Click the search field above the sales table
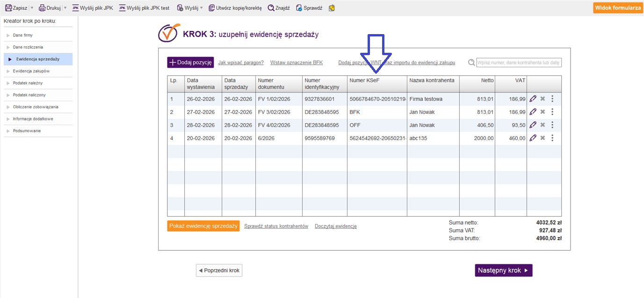644x298 pixels. [x=519, y=63]
